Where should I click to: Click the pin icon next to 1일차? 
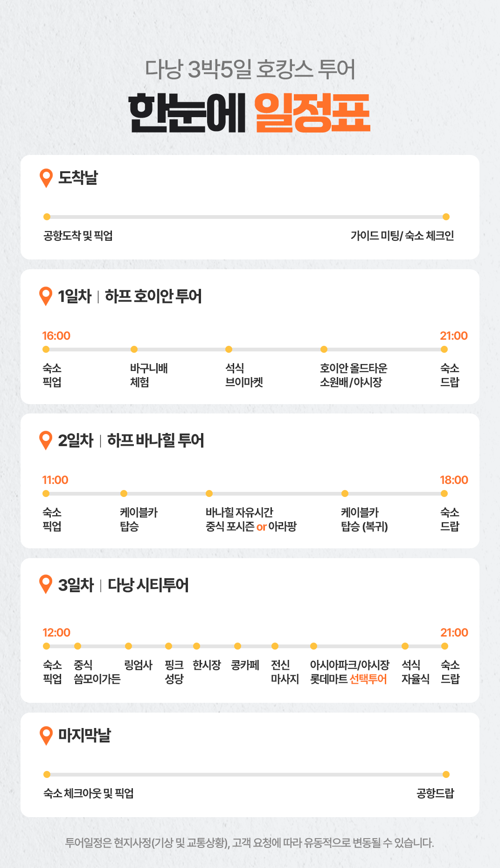click(46, 296)
